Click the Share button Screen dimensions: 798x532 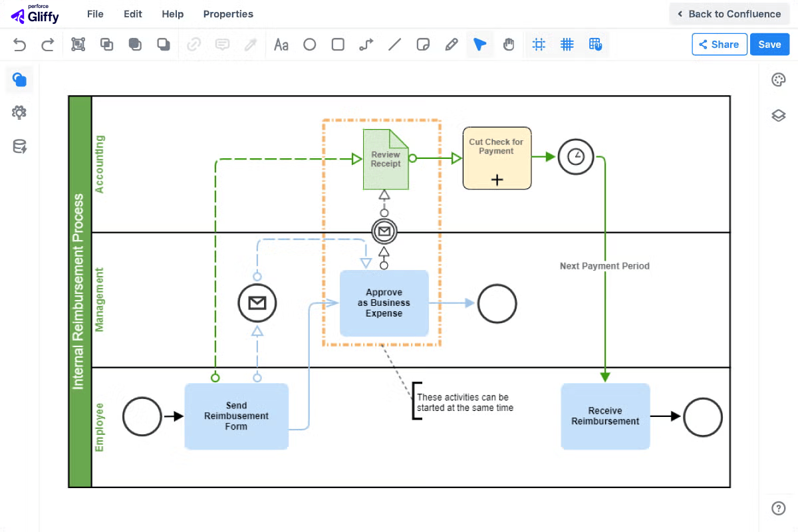coord(720,45)
